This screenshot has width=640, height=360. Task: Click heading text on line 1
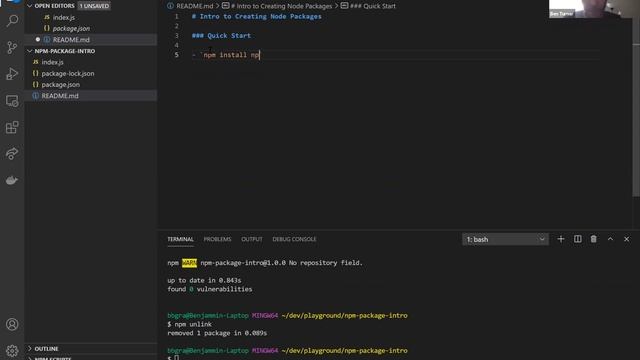point(257,16)
